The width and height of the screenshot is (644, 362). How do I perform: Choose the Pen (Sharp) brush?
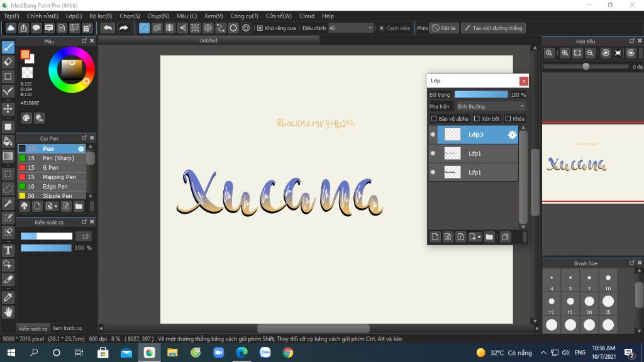click(52, 158)
